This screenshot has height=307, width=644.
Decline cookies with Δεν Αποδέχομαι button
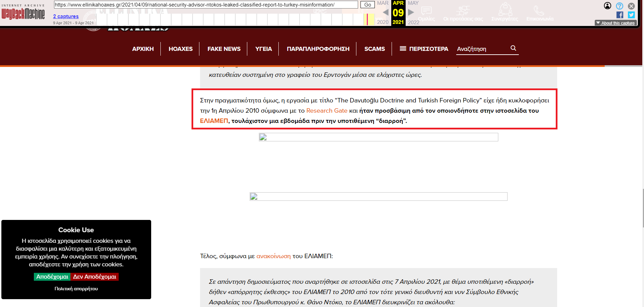[94, 277]
